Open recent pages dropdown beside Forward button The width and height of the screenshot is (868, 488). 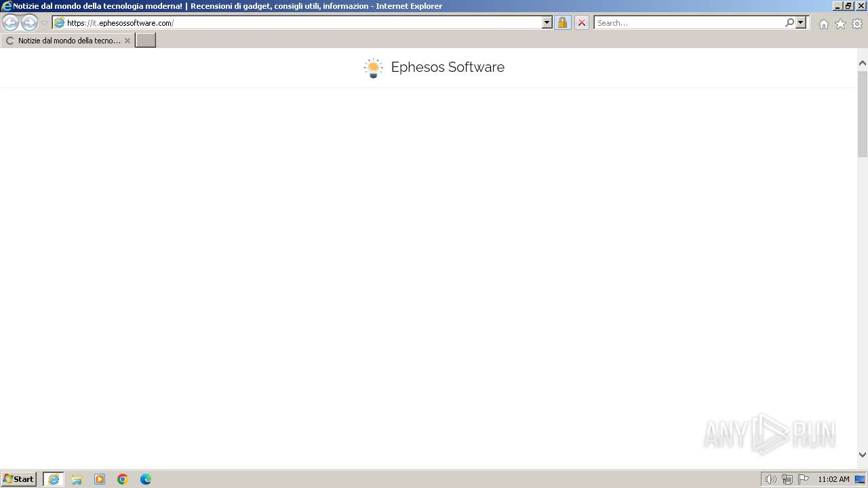[x=44, y=22]
